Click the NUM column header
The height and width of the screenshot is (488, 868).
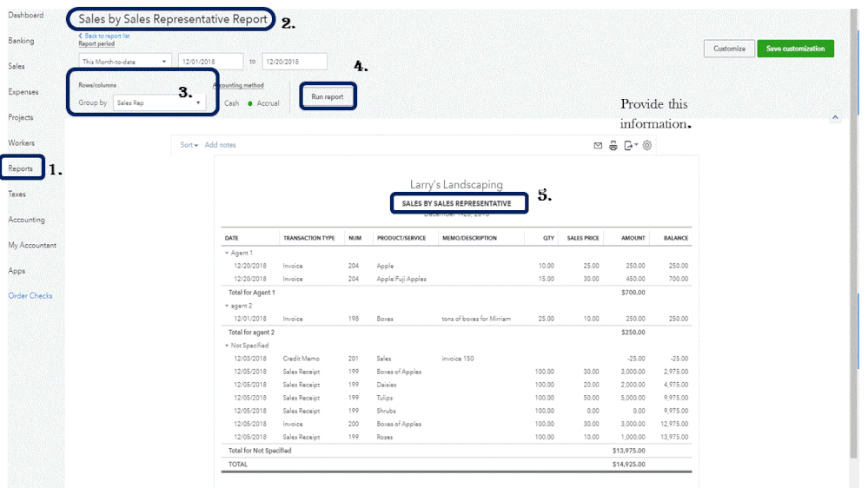[x=354, y=238]
